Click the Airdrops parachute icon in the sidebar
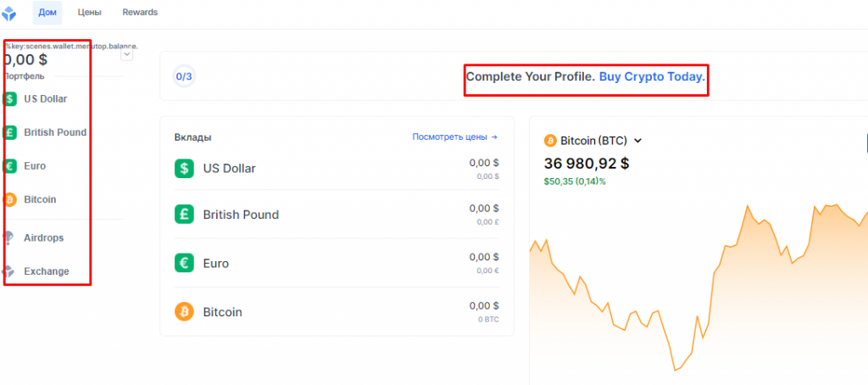868x385 pixels. click(9, 237)
